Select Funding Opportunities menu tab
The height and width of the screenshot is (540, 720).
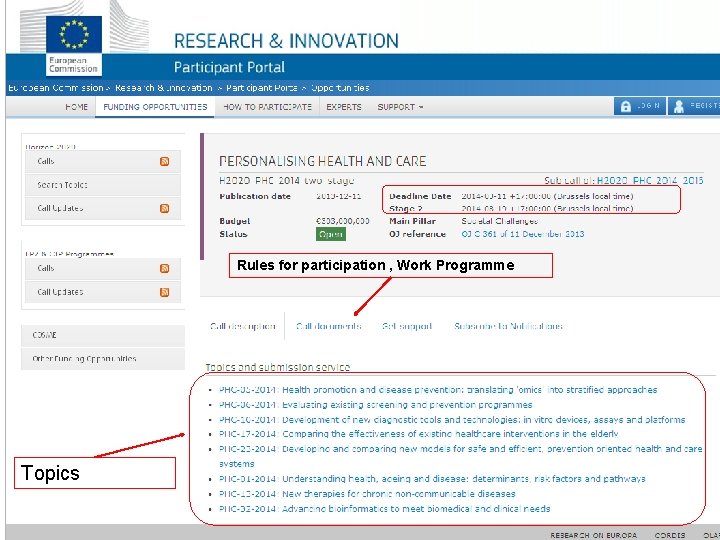[x=155, y=107]
